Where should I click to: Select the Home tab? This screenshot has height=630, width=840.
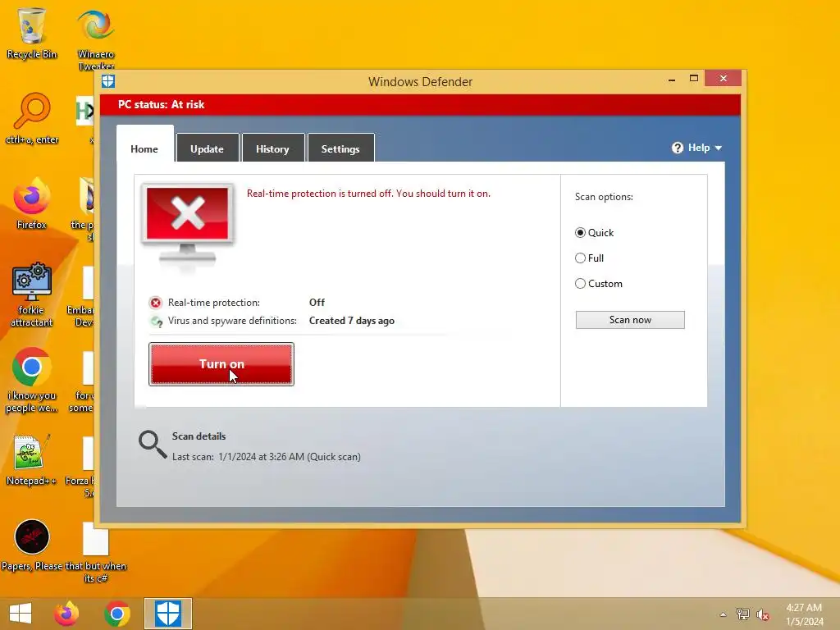[x=144, y=144]
